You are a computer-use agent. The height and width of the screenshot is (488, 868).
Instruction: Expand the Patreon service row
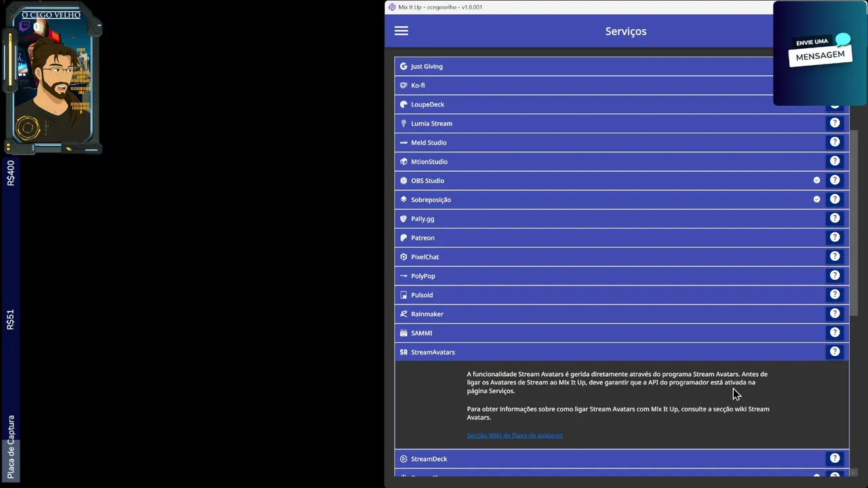[x=621, y=237]
